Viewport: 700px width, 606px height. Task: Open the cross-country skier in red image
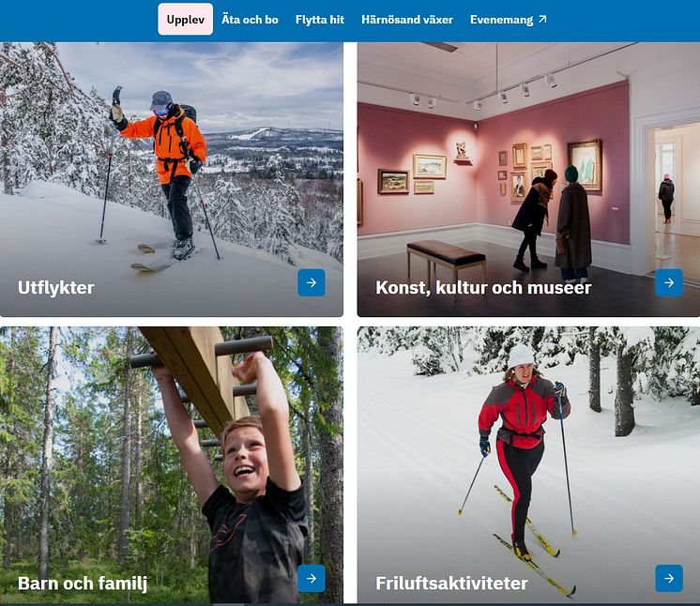click(x=528, y=465)
